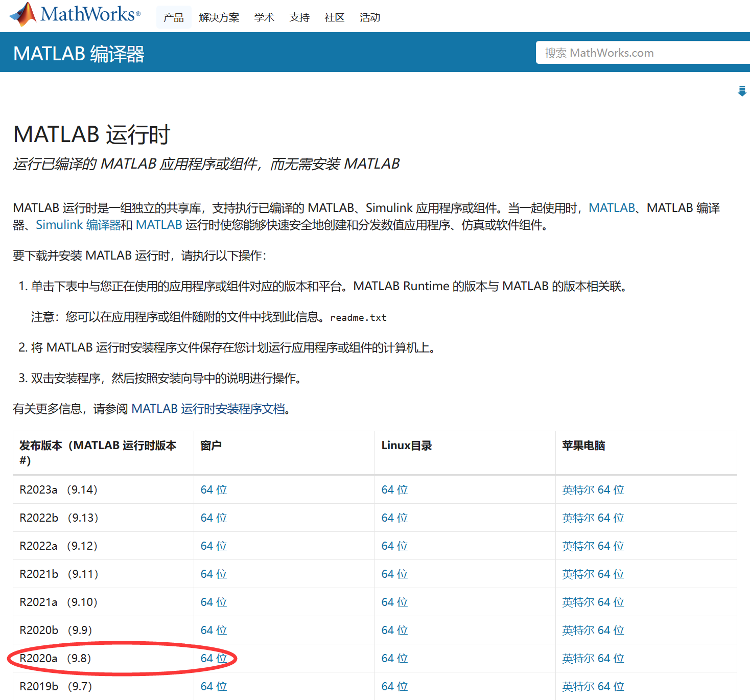Viewport: 750px width, 700px height.
Task: Open MATLAB 运行时安装程序文档 link
Action: coord(208,409)
